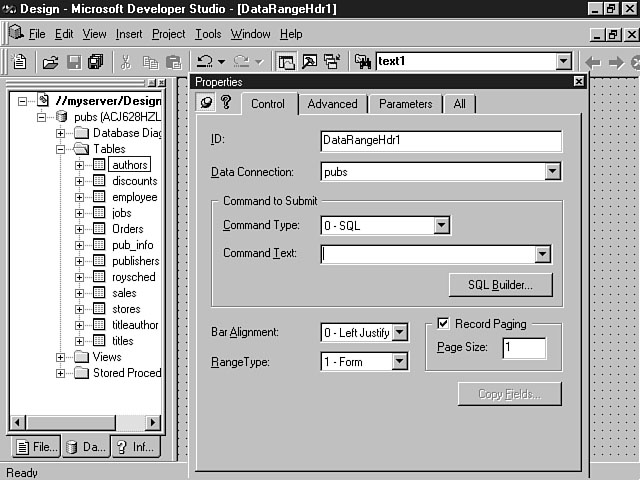Open the Data Connection dropdown
640x480 pixels.
553,172
